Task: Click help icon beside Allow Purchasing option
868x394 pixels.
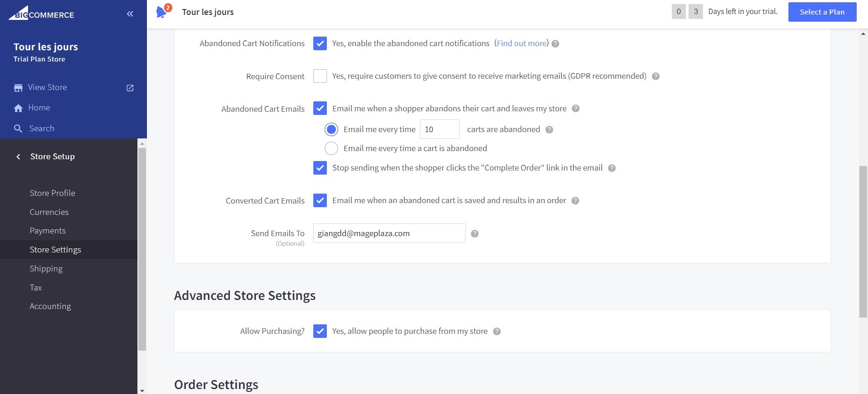Action: click(x=496, y=332)
